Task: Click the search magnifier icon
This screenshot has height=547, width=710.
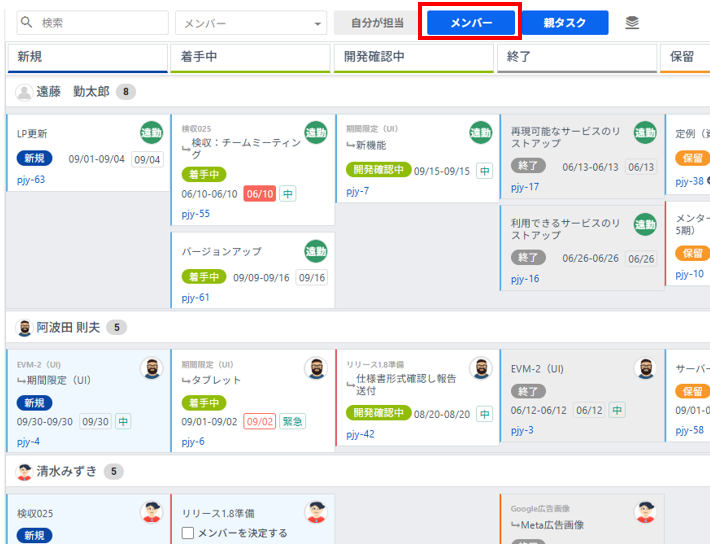Action: pyautogui.click(x=26, y=23)
